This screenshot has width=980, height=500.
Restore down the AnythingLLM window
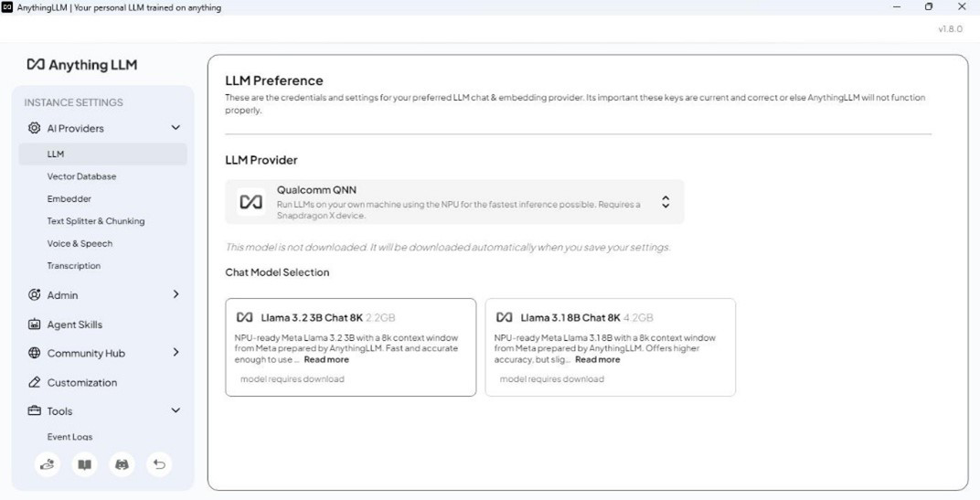[929, 7]
